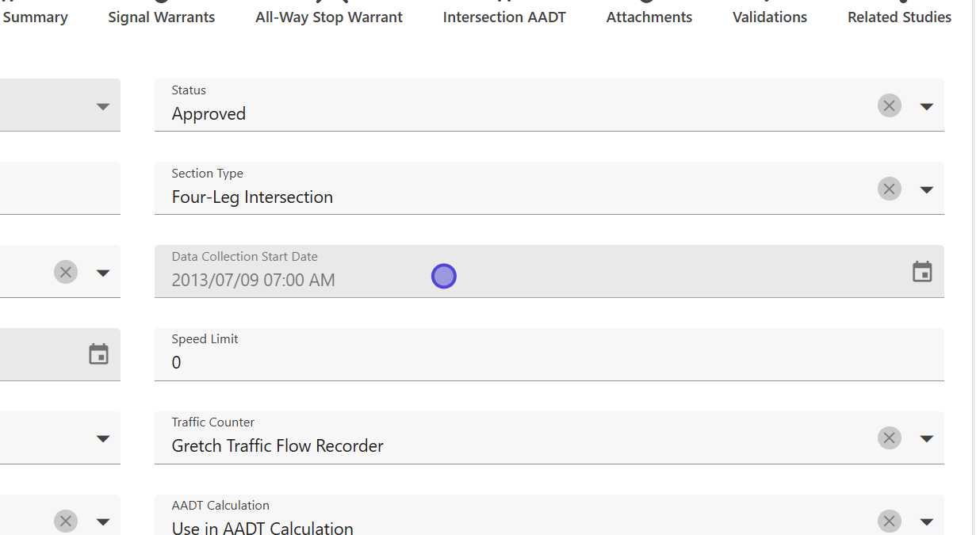Clear the bottom-left field value
Image resolution: width=980 pixels, height=535 pixels.
(x=66, y=521)
